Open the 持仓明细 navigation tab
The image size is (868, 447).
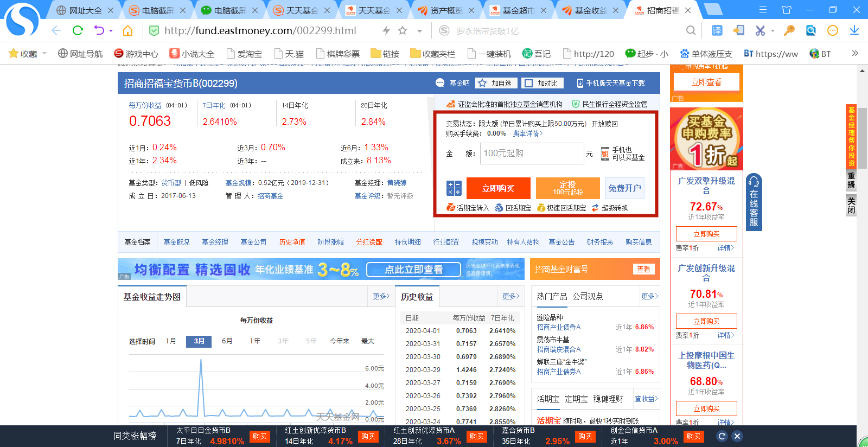(x=408, y=242)
